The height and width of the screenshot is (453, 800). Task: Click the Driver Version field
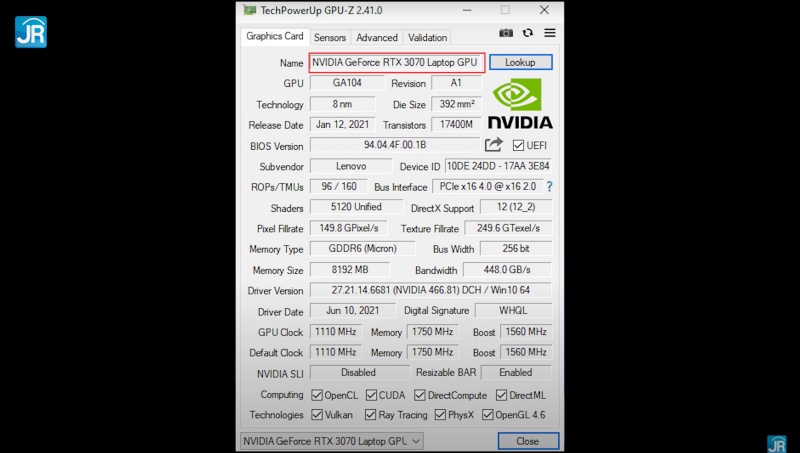(x=431, y=290)
